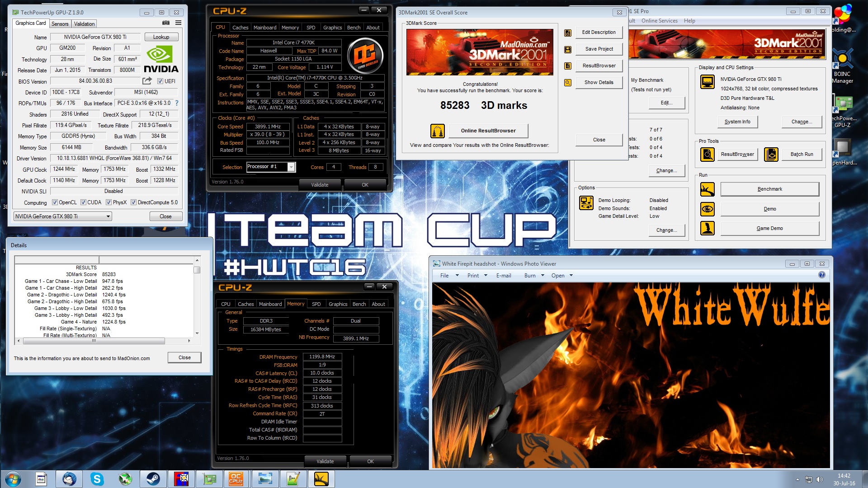Click GPU-Z screenshot camera icon
The height and width of the screenshot is (488, 868).
[166, 23]
